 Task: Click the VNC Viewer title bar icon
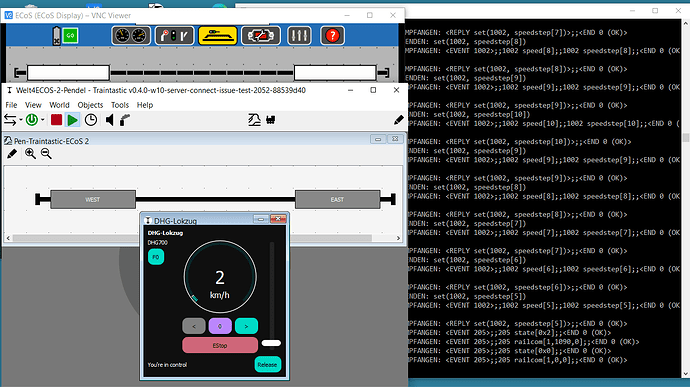coord(8,15)
